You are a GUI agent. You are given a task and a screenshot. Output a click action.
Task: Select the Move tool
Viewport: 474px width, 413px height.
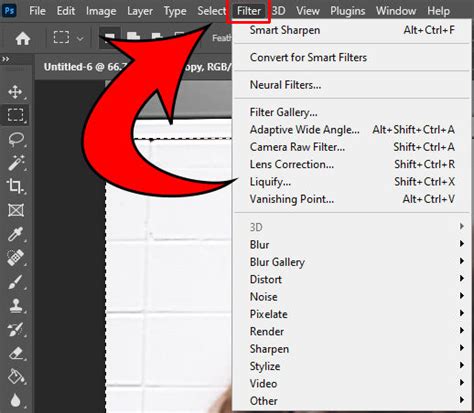click(x=15, y=92)
